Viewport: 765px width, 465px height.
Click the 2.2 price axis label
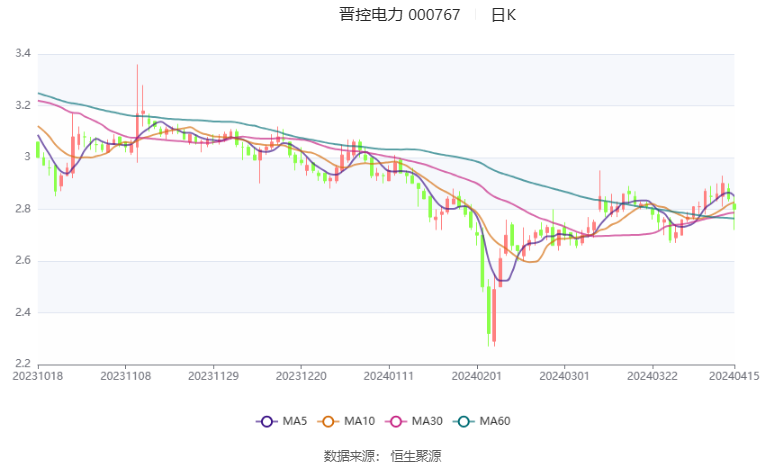click(x=22, y=364)
